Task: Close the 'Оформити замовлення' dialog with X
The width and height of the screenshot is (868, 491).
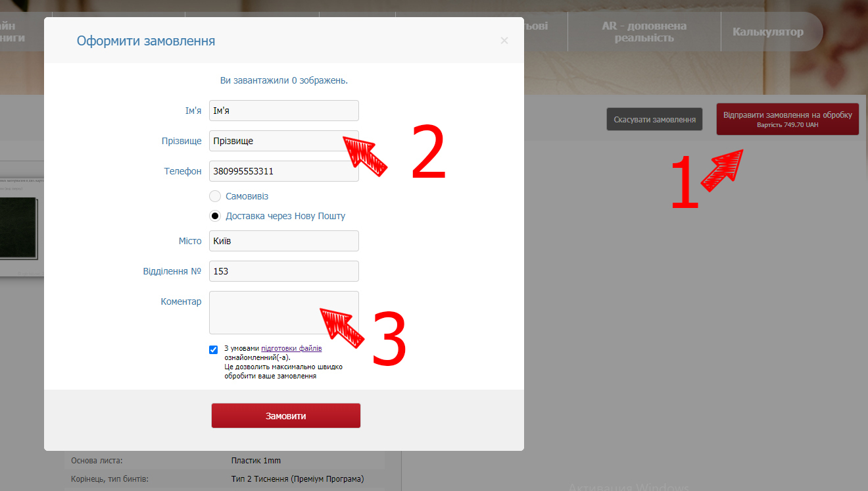Action: pyautogui.click(x=504, y=41)
